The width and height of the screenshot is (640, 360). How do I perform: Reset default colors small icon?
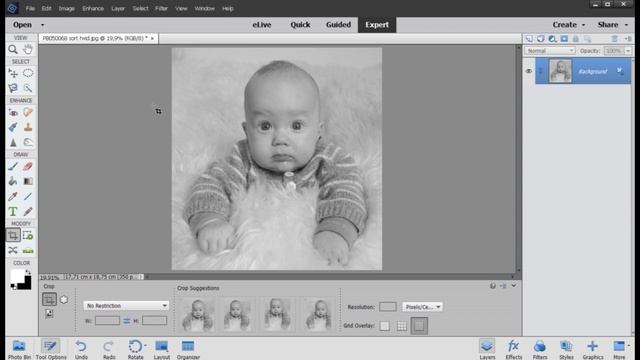click(x=13, y=287)
